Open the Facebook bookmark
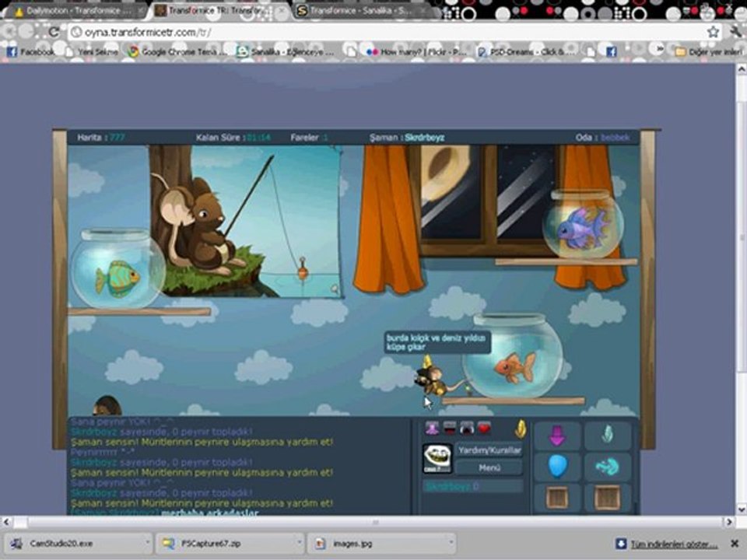The image size is (747, 560). (30, 51)
